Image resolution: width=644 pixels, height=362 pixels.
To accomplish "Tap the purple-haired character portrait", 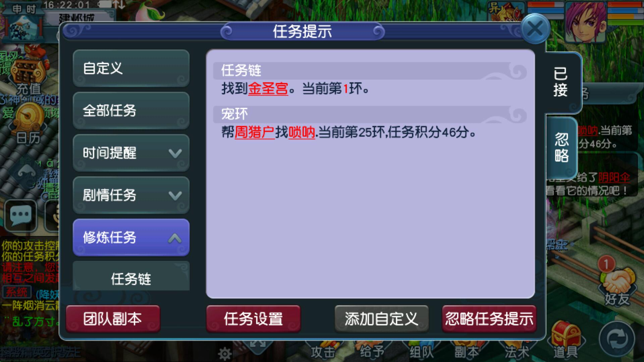I will click(586, 22).
